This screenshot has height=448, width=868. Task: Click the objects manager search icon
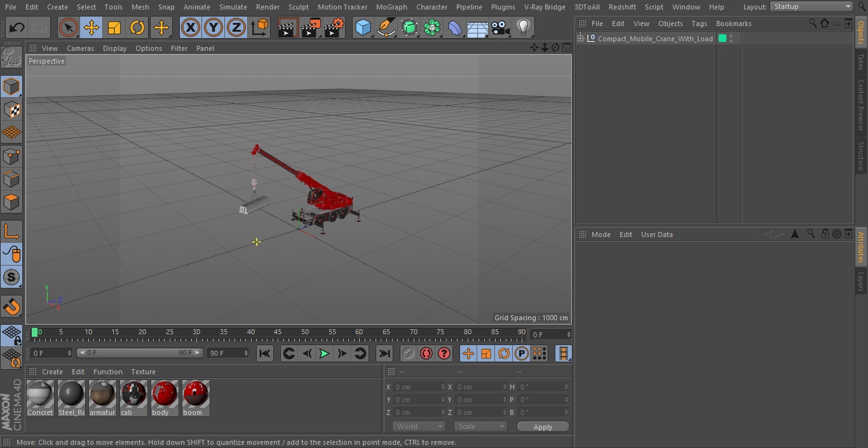(x=813, y=23)
